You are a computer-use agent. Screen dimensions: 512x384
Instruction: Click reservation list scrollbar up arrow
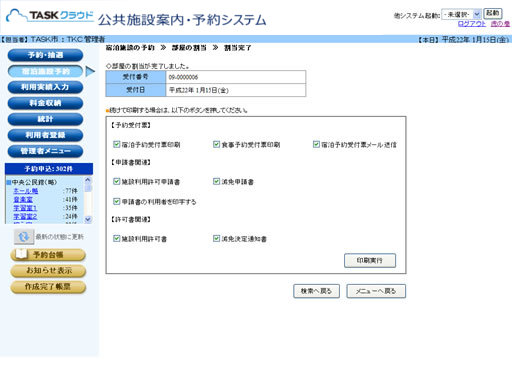(88, 180)
